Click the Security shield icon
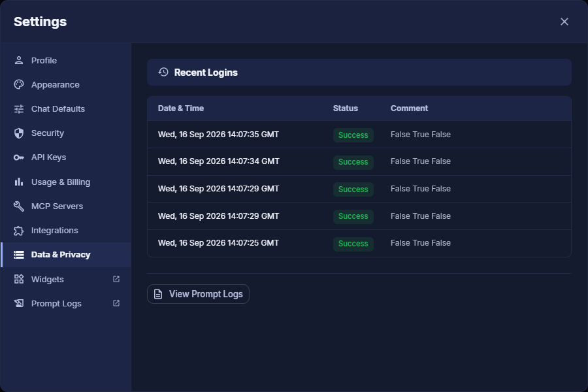Screen dimensions: 588x392 click(x=19, y=133)
